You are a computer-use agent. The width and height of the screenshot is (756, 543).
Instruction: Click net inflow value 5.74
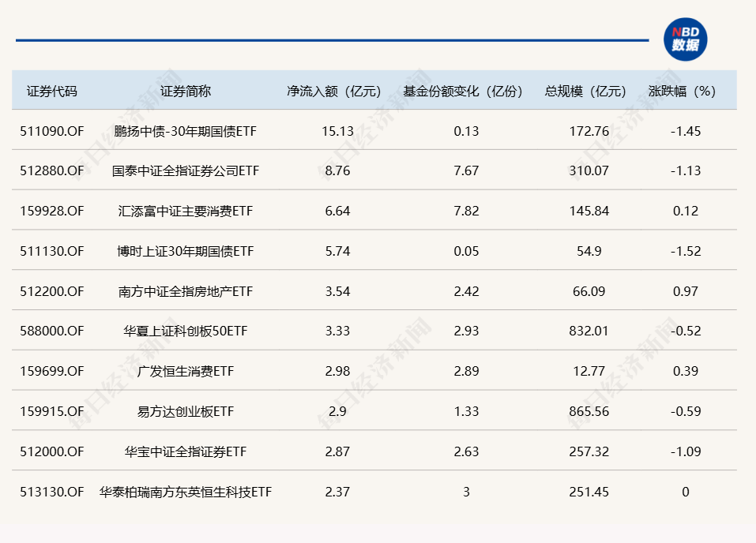coord(337,251)
